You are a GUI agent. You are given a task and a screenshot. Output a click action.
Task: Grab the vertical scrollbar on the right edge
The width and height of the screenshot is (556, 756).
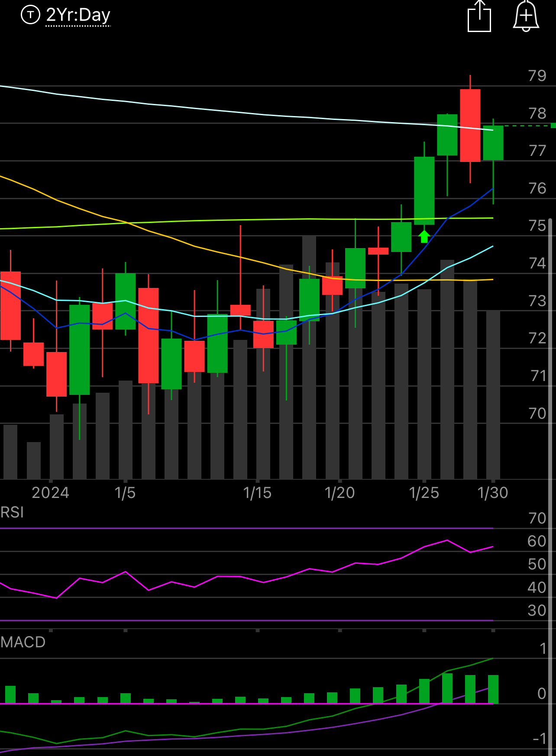(x=550, y=487)
